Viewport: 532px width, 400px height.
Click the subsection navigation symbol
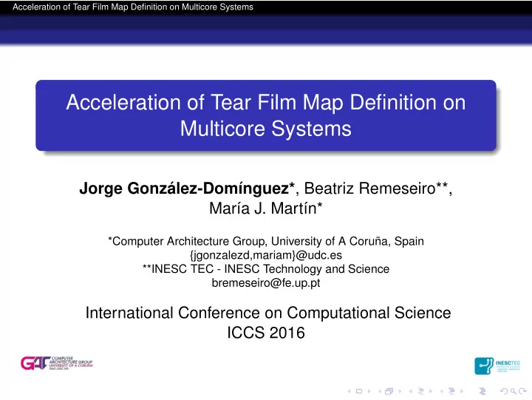[420, 391]
